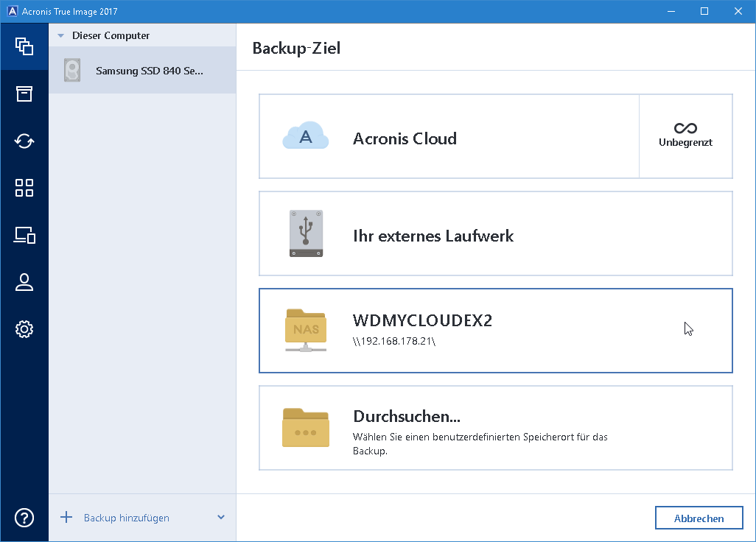Click the Unbegrenzt label

click(685, 143)
